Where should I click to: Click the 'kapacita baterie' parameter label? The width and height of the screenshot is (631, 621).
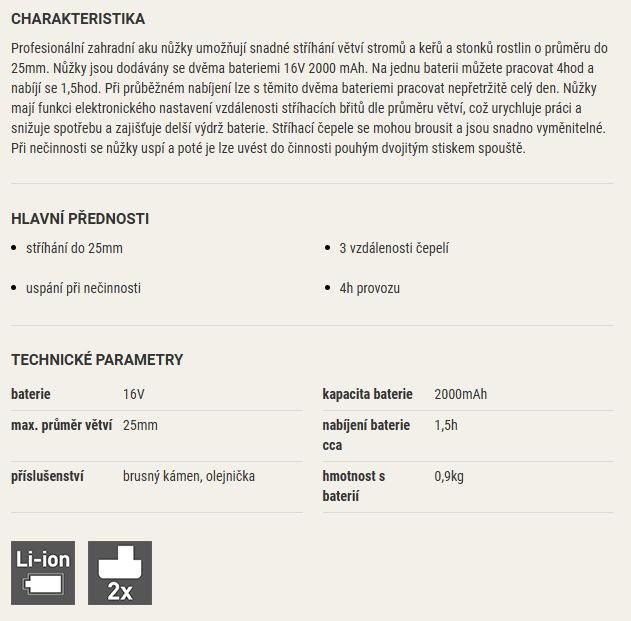pyautogui.click(x=367, y=394)
